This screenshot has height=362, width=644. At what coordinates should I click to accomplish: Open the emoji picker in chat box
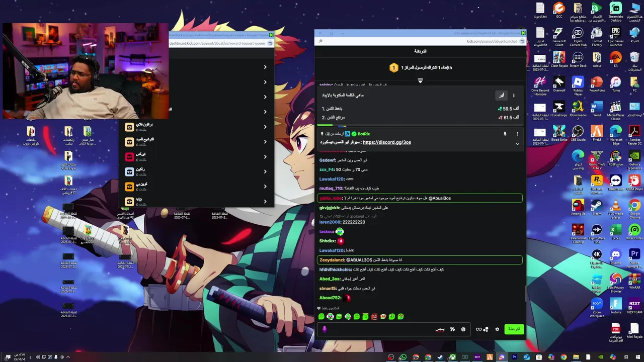(463, 329)
